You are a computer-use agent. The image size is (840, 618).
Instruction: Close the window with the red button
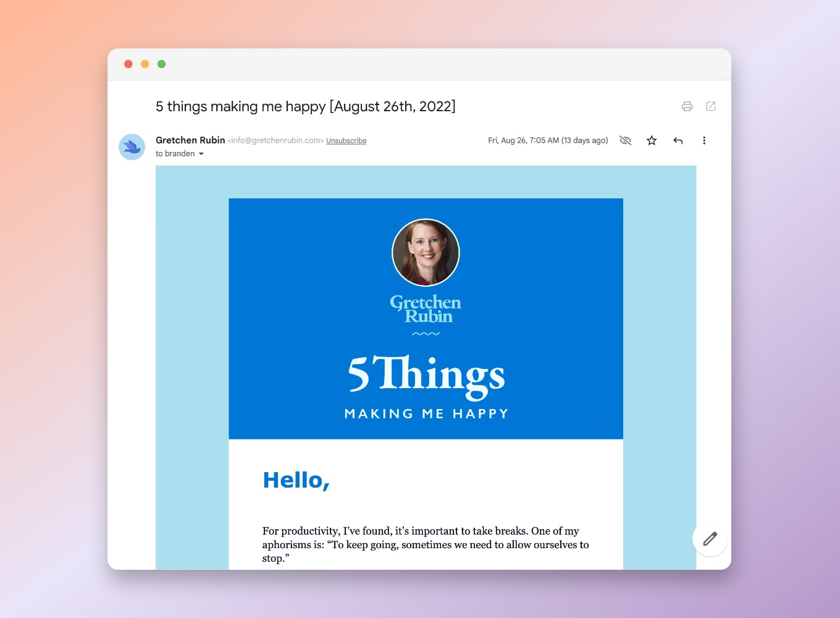(128, 64)
